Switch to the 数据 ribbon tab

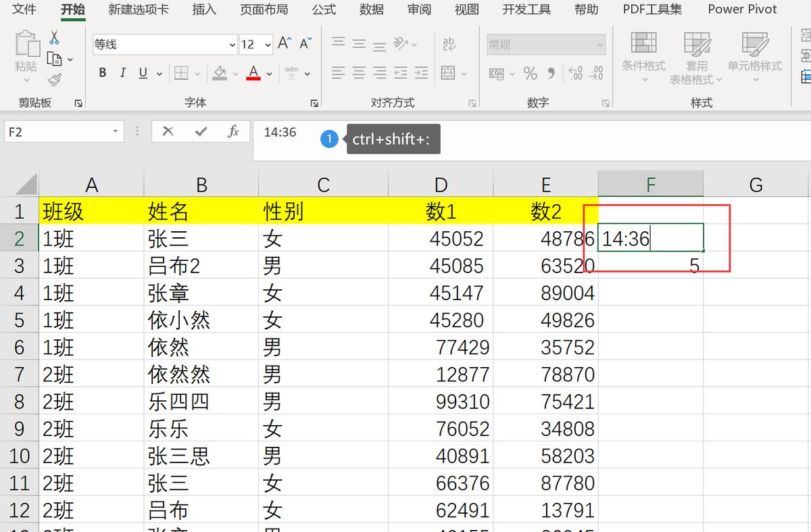[371, 9]
